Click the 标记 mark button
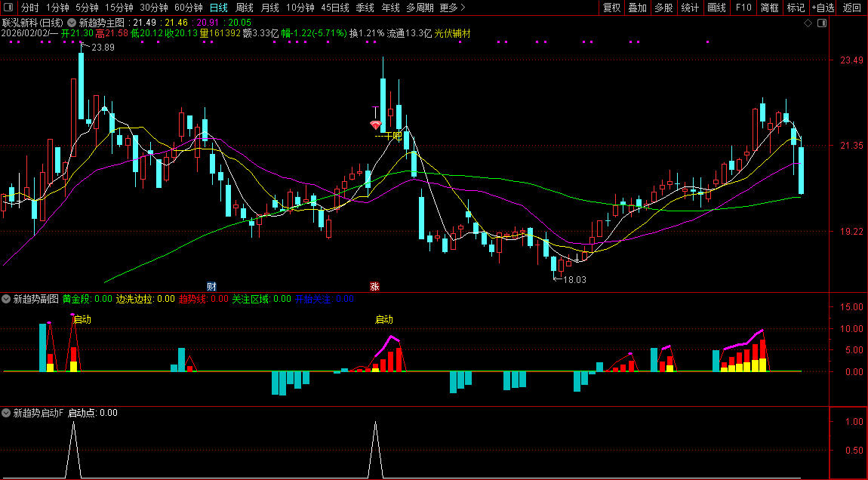 click(796, 8)
